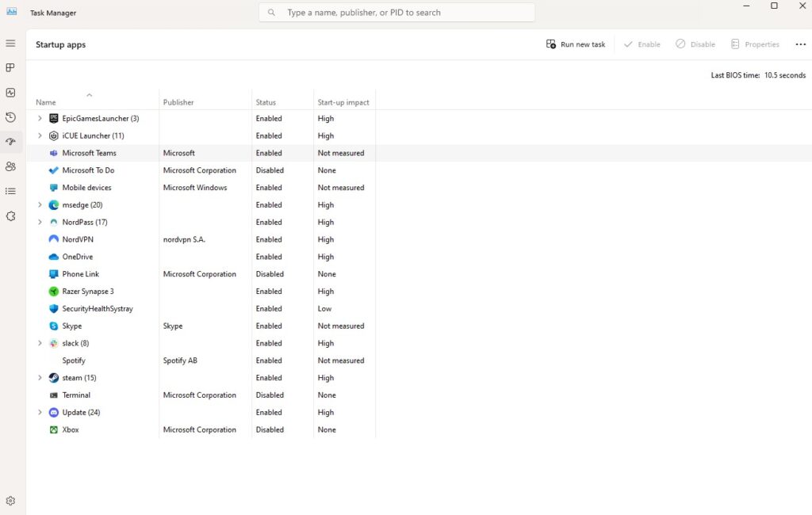Open Properties from the toolbar

(x=755, y=44)
